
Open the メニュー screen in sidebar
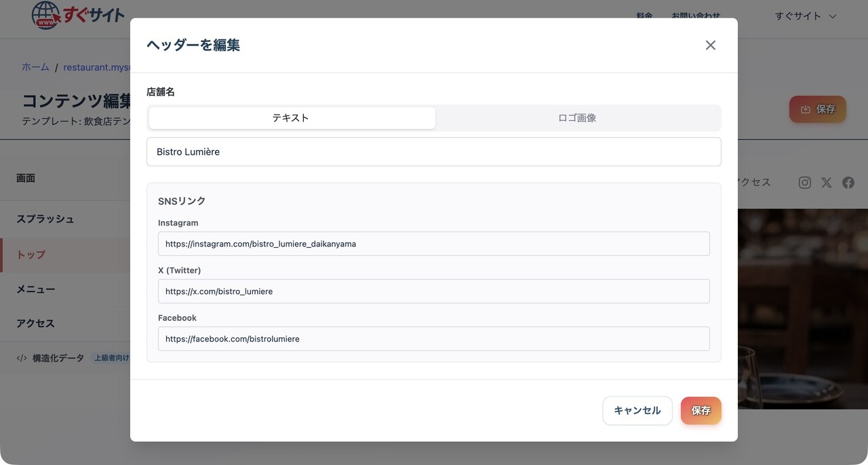pos(36,289)
